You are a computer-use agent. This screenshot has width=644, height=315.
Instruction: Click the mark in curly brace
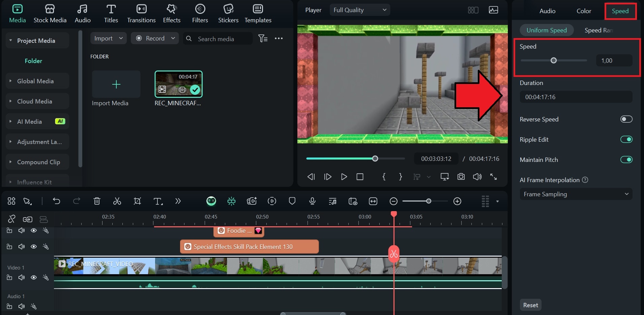pyautogui.click(x=384, y=177)
